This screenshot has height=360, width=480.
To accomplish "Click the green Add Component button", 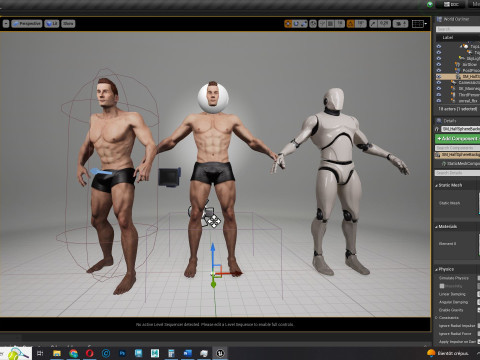I will [x=457, y=138].
